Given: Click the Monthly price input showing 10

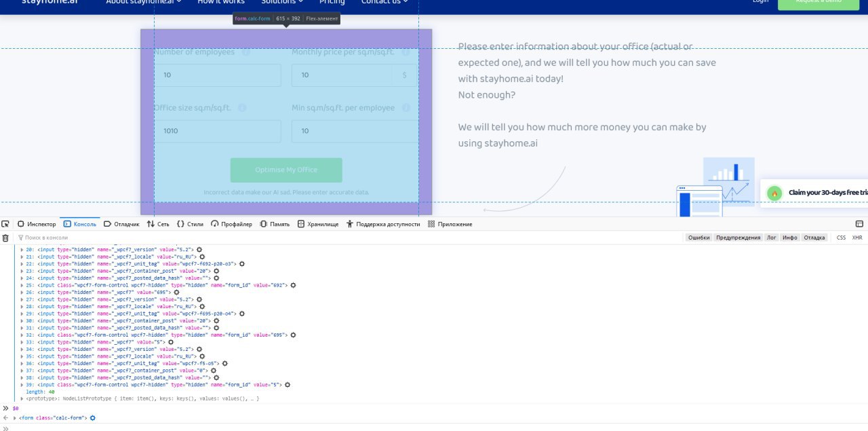Looking at the screenshot, I should point(343,75).
